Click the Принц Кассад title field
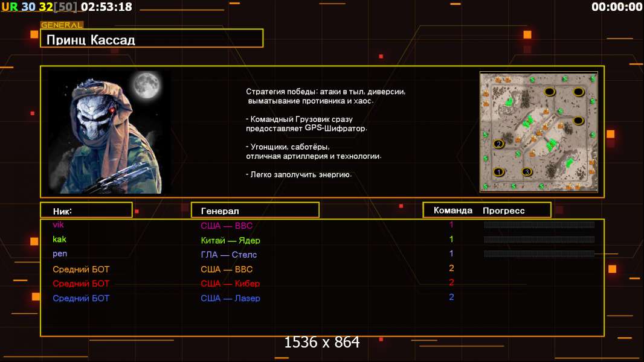Screen dimensions: 644x362 click(x=152, y=39)
